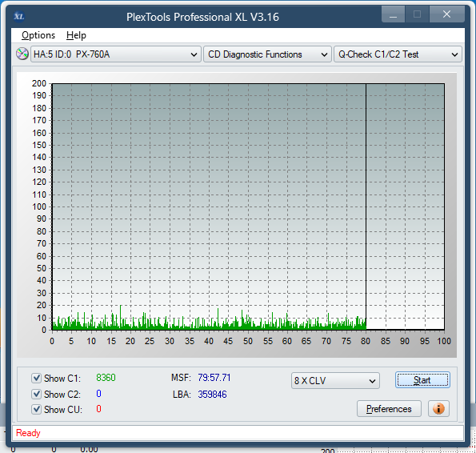Open the Preferences button
The image size is (476, 453).
coord(389,409)
